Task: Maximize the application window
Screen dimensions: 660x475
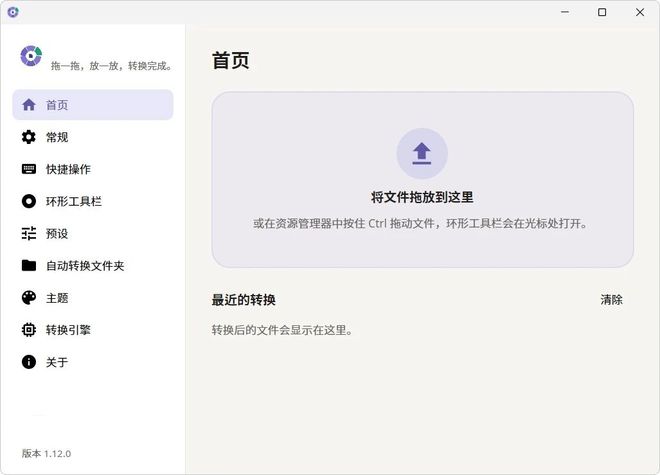Action: pos(602,12)
